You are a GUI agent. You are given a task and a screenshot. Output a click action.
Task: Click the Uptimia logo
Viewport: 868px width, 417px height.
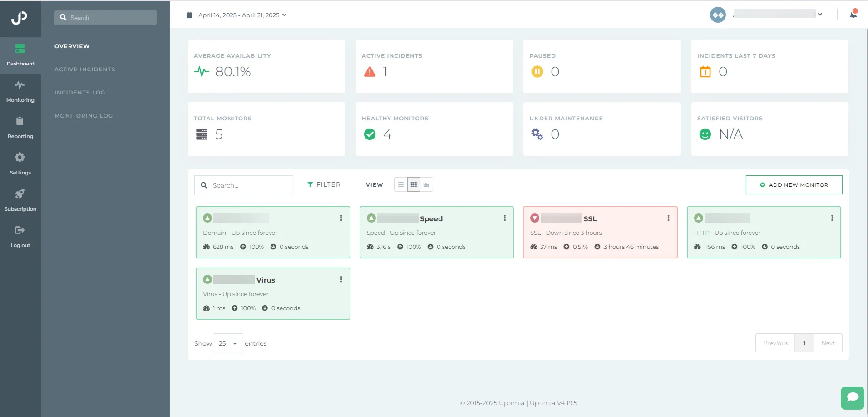point(20,18)
